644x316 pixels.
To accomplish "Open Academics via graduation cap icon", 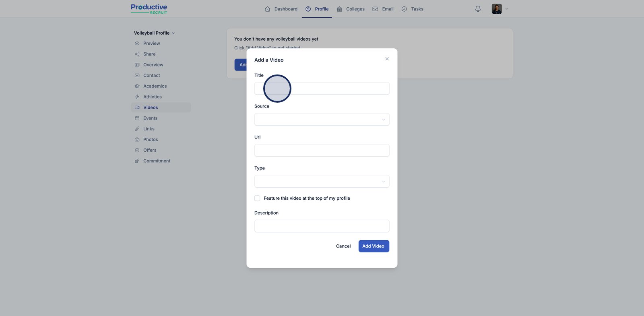I will [x=137, y=86].
